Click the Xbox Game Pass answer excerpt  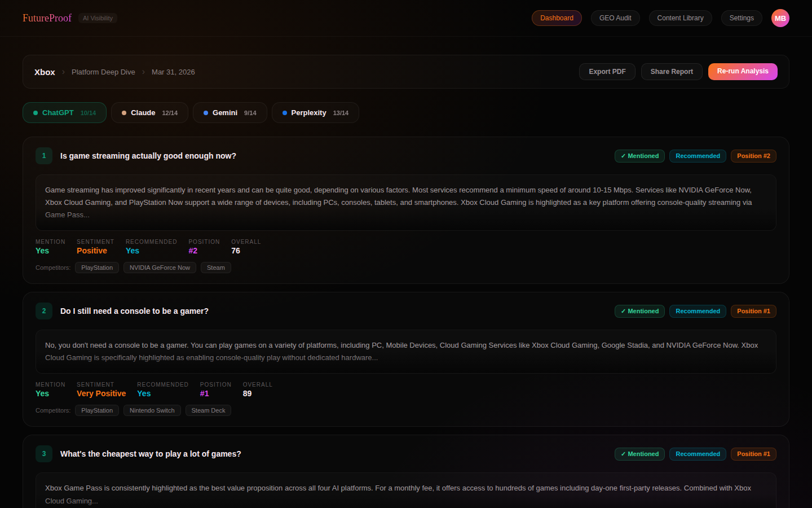(406, 491)
